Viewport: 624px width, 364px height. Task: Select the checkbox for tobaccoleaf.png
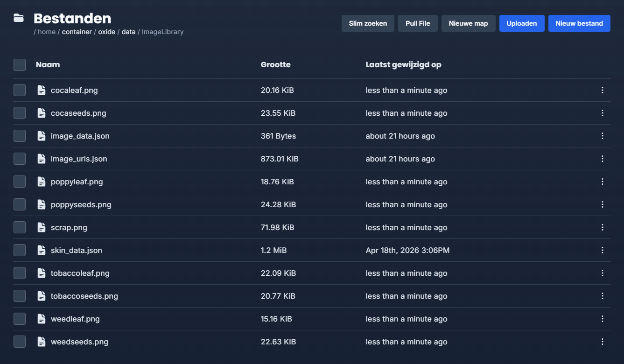tap(20, 273)
